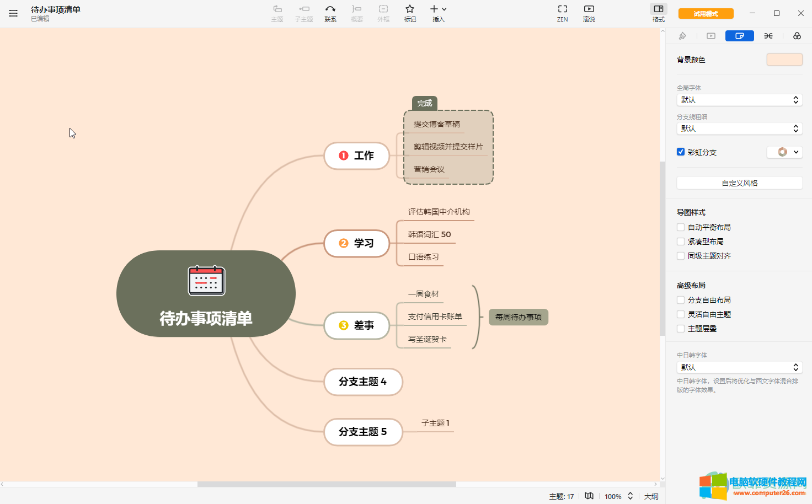Select the central topic 待办事项清单
This screenshot has width=812, height=504.
(x=206, y=294)
